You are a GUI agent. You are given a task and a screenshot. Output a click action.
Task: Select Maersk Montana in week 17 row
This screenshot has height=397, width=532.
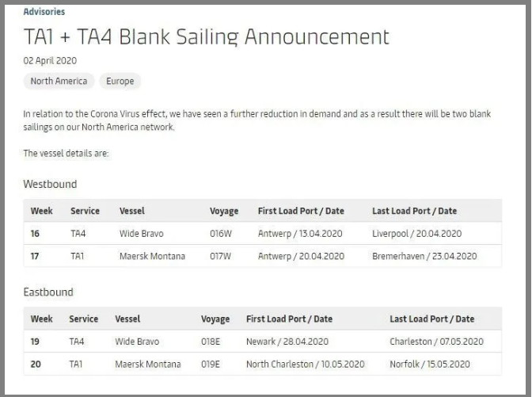[151, 256]
